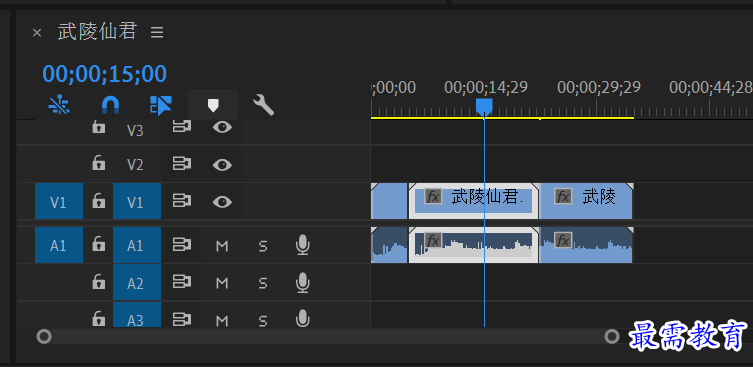Screen dimensions: 753x367
Task: Toggle A2 track targeting
Action: [x=137, y=282]
